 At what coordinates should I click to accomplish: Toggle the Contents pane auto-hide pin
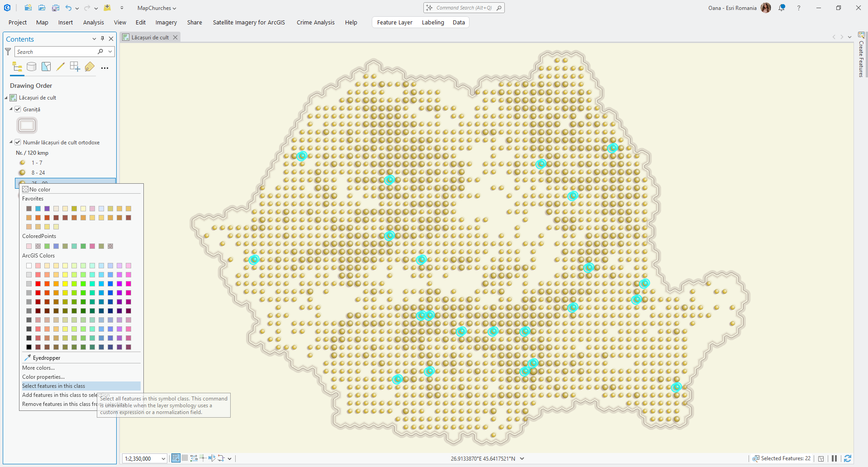103,39
